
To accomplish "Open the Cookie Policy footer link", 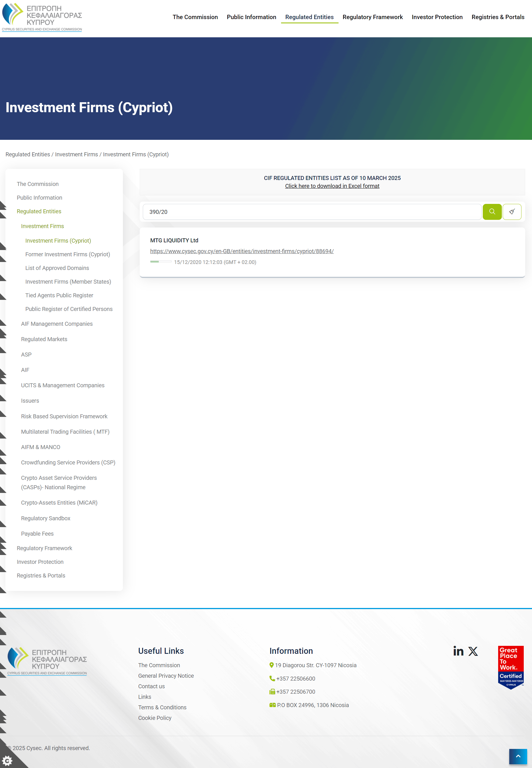I will (x=155, y=718).
